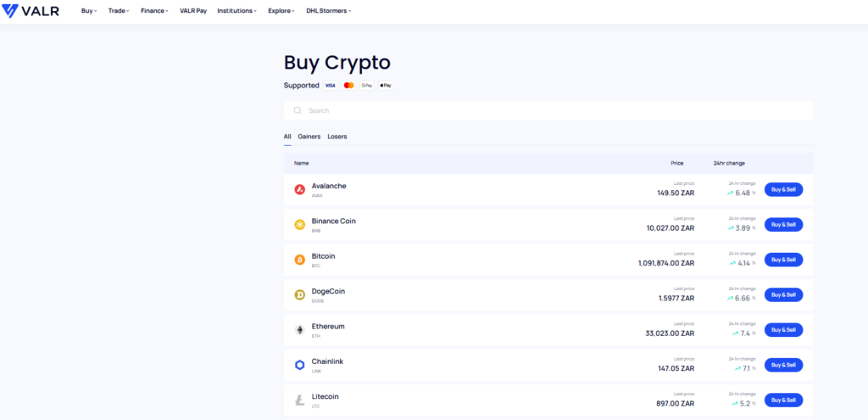Click the Litecoin name text
The width and height of the screenshot is (868, 420).
pyautogui.click(x=325, y=397)
